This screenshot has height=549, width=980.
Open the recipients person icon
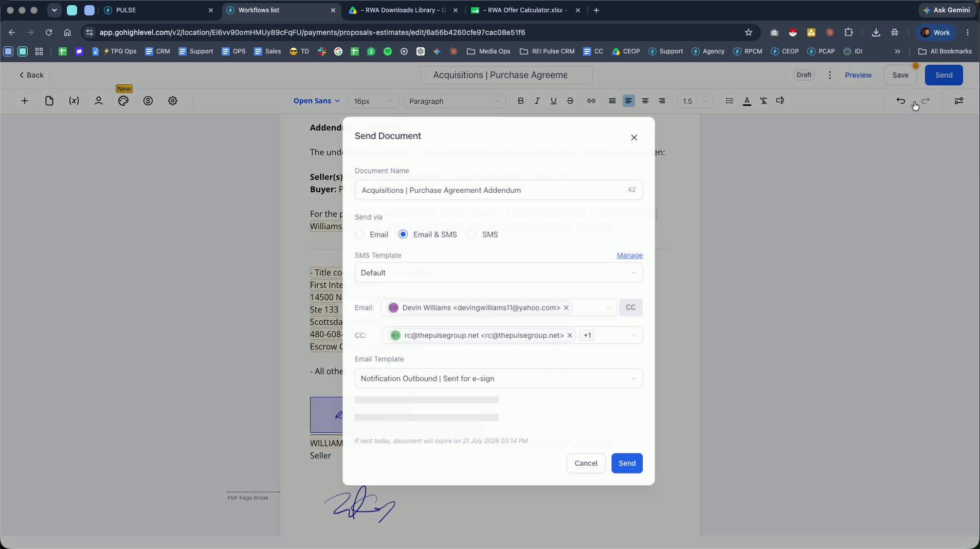pos(99,101)
